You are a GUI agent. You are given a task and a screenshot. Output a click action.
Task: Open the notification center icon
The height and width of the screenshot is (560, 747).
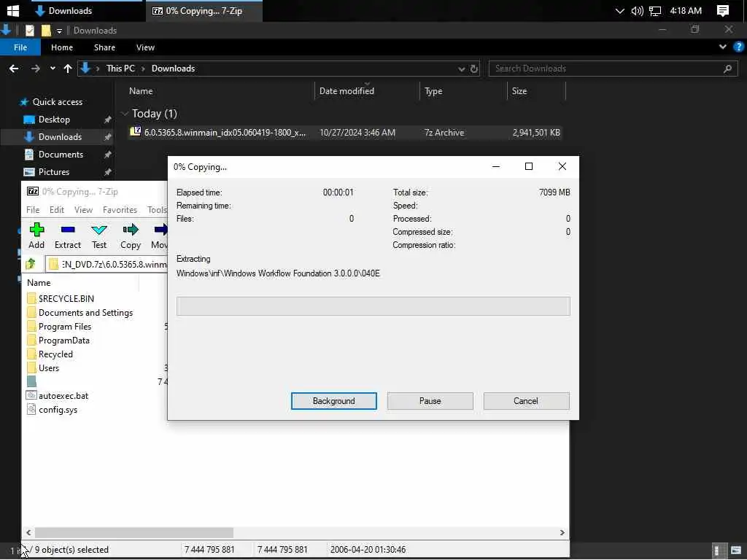pos(723,10)
